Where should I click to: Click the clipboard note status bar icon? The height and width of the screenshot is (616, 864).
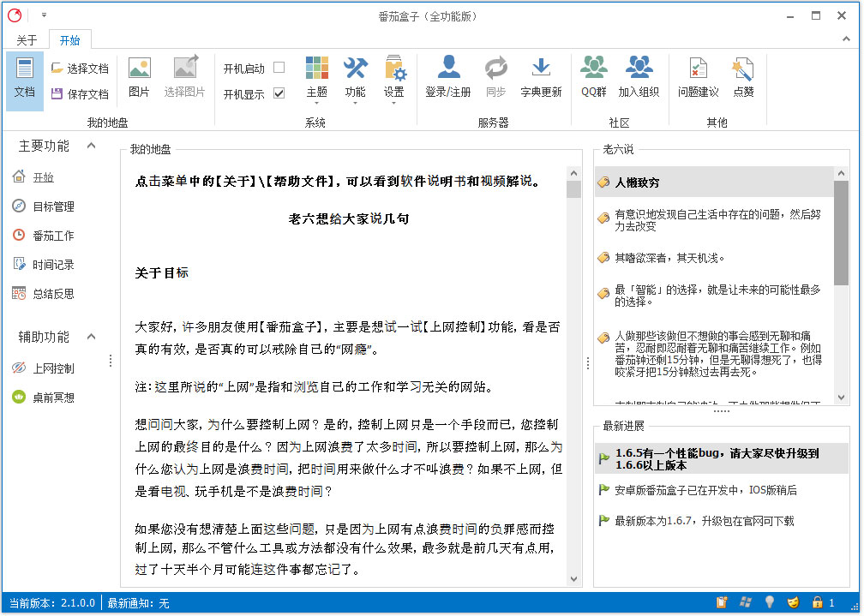722,602
